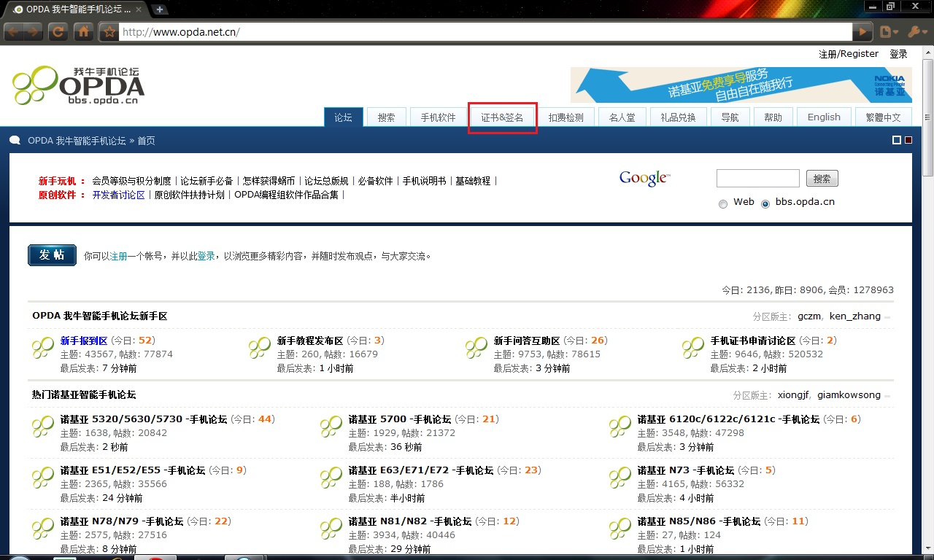Select the bbs.opda.cn search radio button
The height and width of the screenshot is (560, 934).
point(765,204)
